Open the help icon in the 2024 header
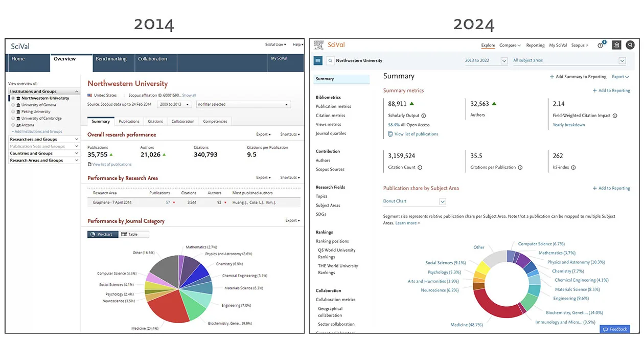 click(x=600, y=45)
